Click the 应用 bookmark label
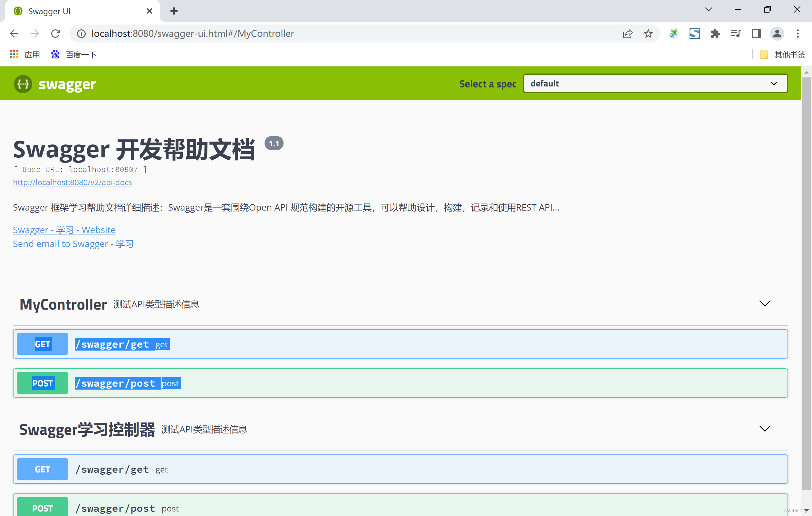Screen dimensions: 812x516 coord(32,54)
